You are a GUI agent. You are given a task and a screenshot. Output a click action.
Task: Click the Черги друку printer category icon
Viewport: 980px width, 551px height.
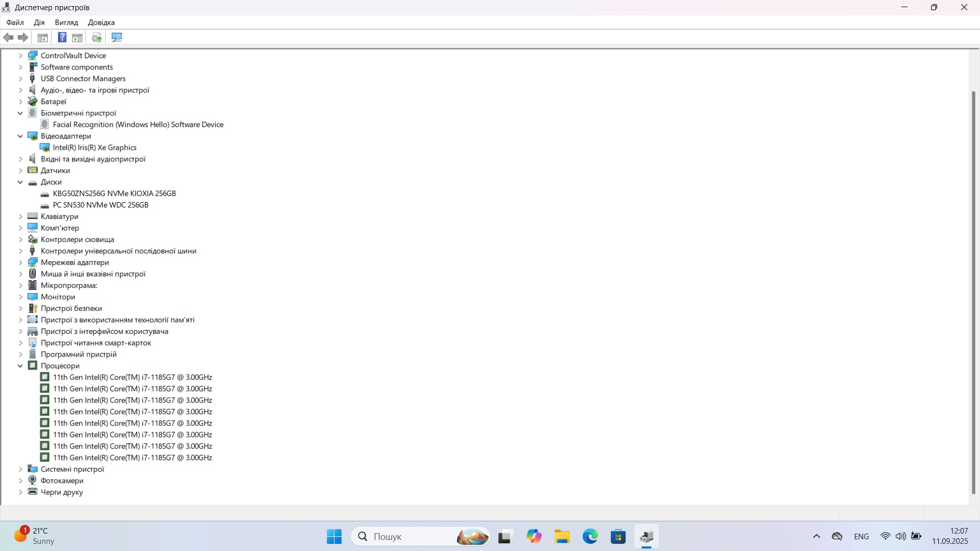pos(33,492)
